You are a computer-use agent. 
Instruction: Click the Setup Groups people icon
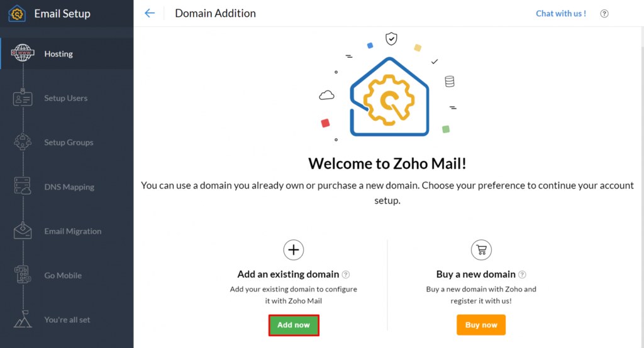click(x=23, y=142)
